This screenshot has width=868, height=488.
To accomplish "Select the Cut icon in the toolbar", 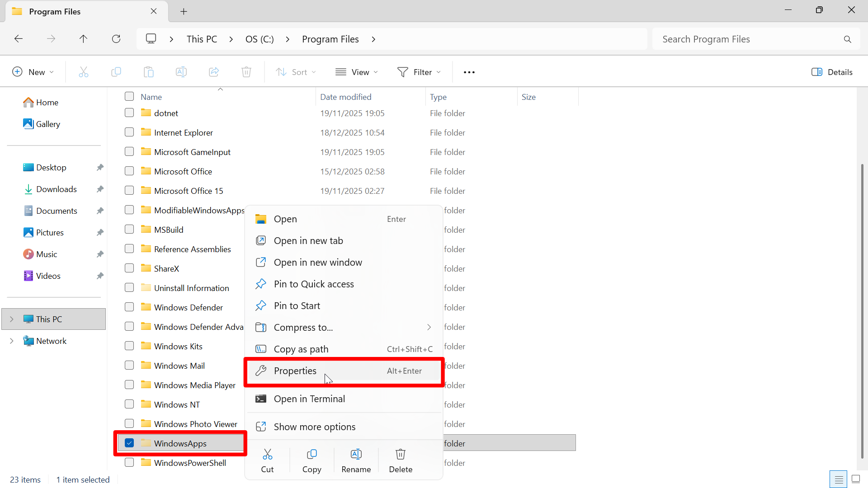I will 84,71.
